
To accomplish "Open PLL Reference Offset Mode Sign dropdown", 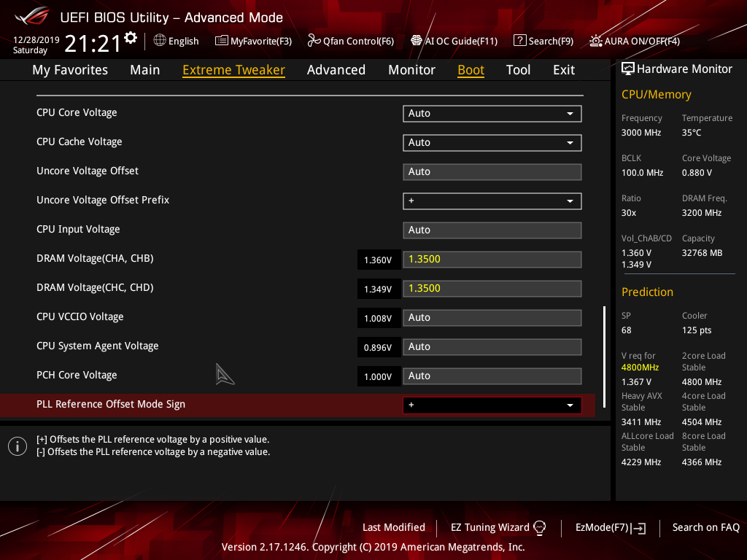I will [492, 405].
